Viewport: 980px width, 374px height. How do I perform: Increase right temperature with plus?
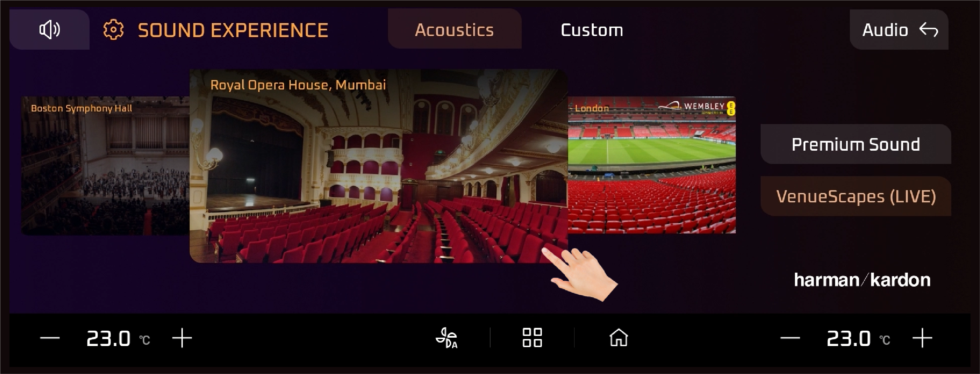click(922, 338)
